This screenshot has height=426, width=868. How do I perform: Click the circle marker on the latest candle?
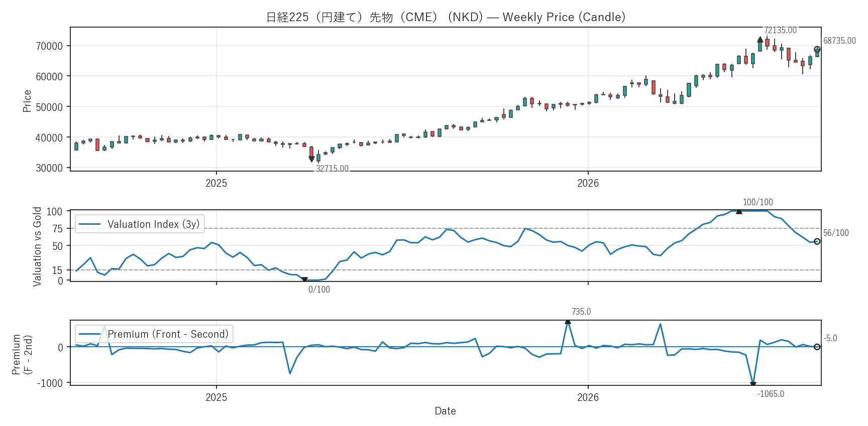click(817, 50)
